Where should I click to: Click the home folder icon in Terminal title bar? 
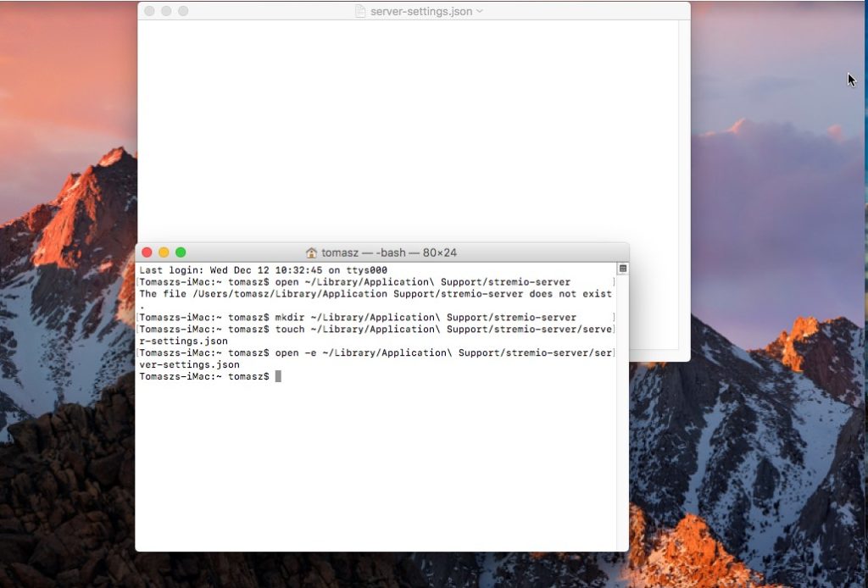click(313, 252)
